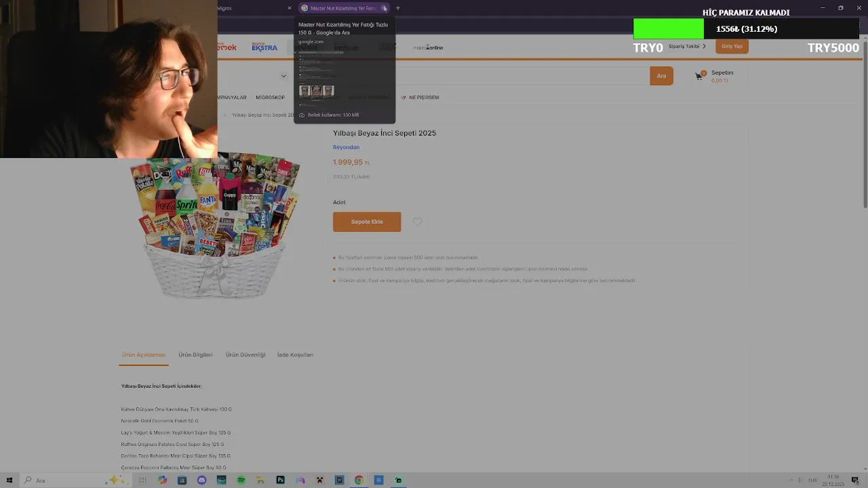Expand the location dropdown chevron near search
Image resolution: width=868 pixels, height=488 pixels.
coord(283,76)
